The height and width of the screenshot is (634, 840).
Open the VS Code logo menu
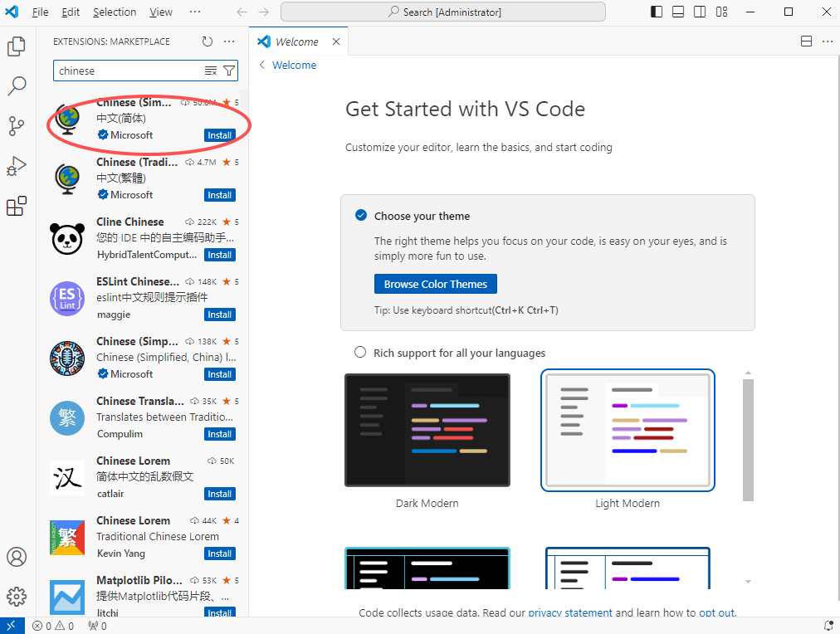[x=12, y=12]
